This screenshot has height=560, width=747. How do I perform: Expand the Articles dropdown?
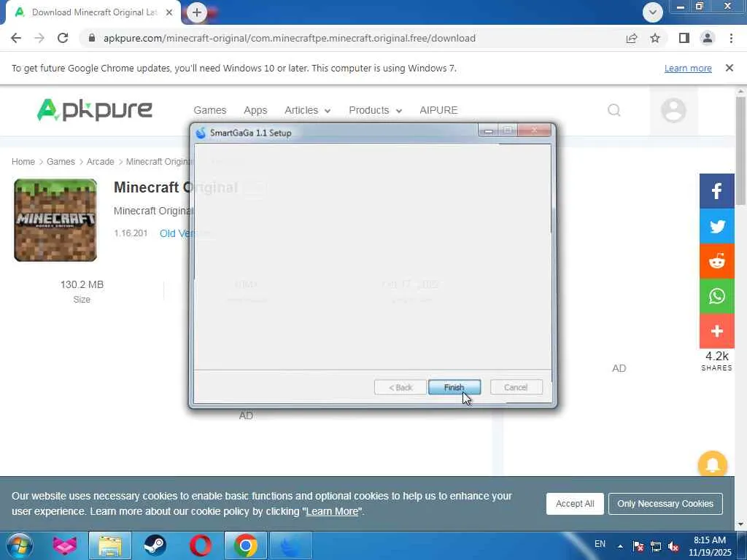[307, 110]
